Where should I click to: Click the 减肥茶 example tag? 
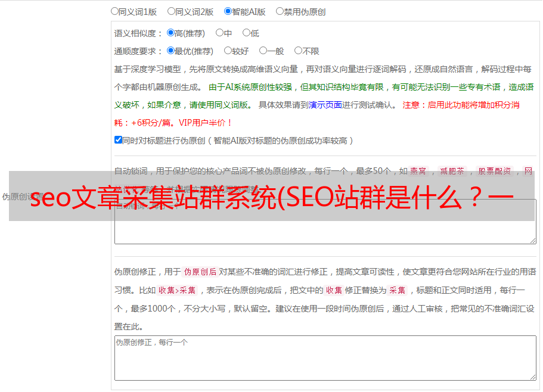452,171
